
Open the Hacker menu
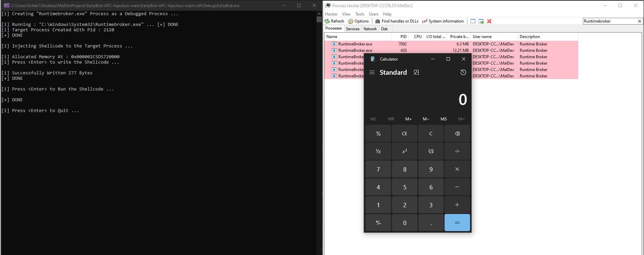tap(331, 14)
